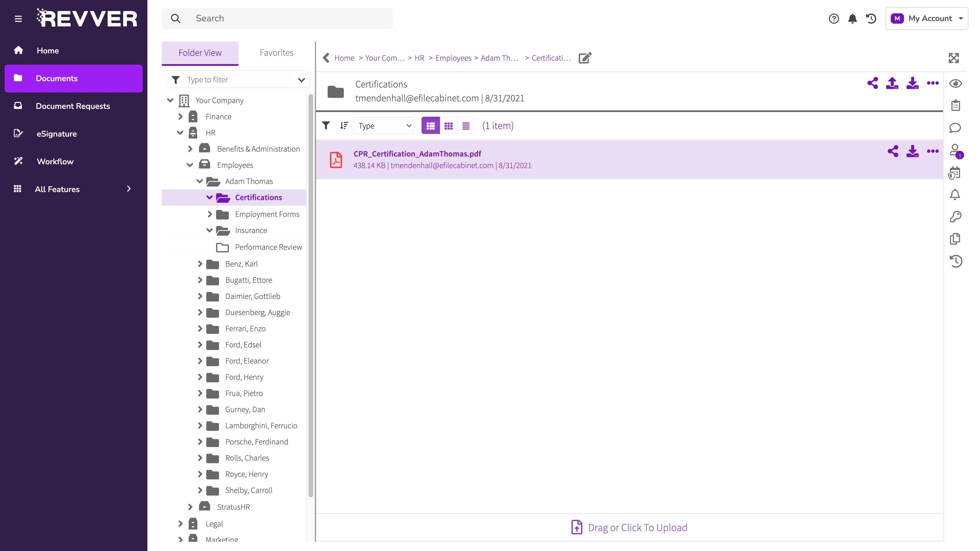
Task: Switch to compact list view
Action: [466, 126]
